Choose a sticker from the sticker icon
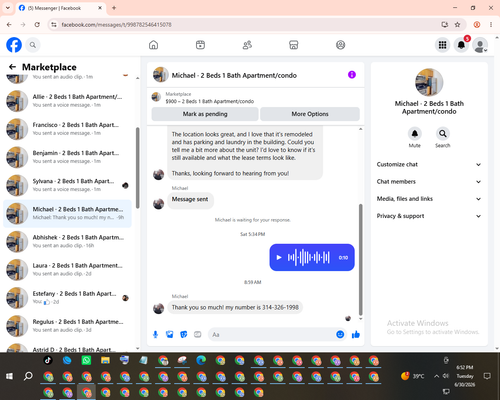500x400 pixels. coord(184,334)
